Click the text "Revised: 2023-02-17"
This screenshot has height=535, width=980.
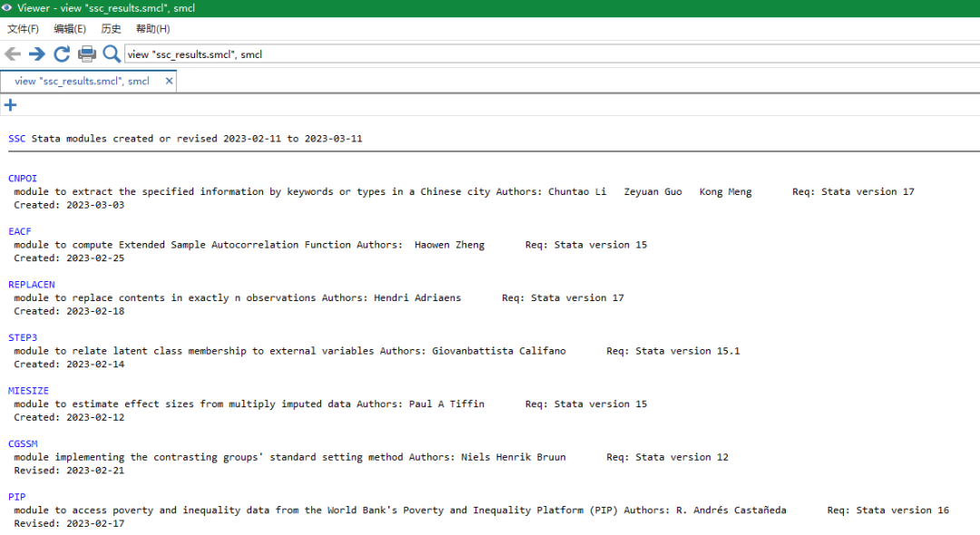[x=69, y=523]
